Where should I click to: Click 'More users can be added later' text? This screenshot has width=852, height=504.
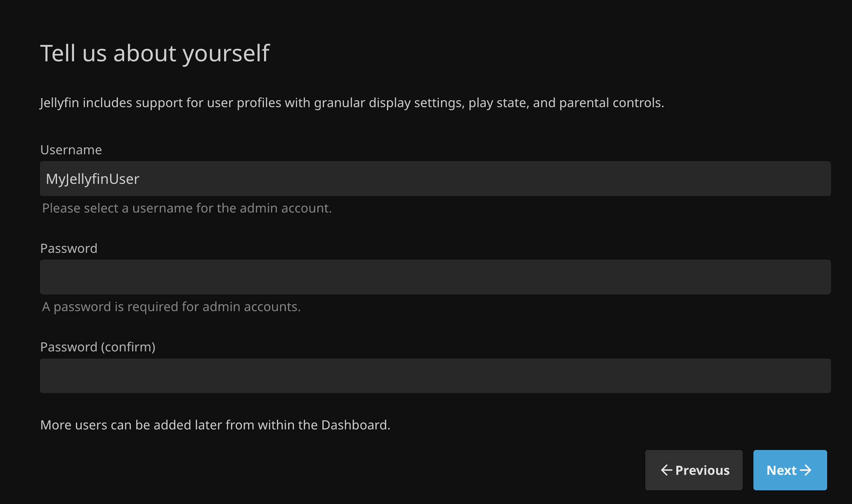(215, 425)
